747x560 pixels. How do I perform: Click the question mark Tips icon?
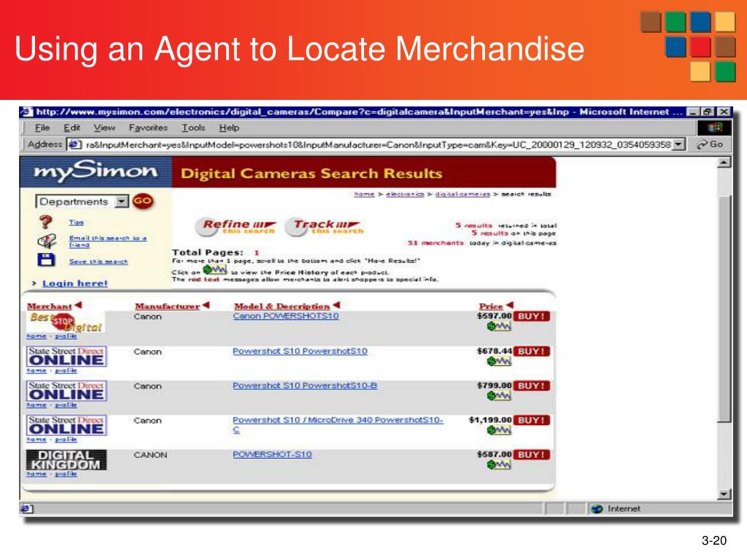click(x=46, y=222)
